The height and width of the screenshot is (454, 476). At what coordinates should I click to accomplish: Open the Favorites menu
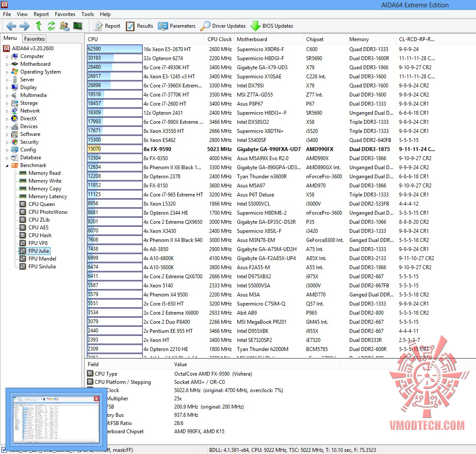point(65,14)
